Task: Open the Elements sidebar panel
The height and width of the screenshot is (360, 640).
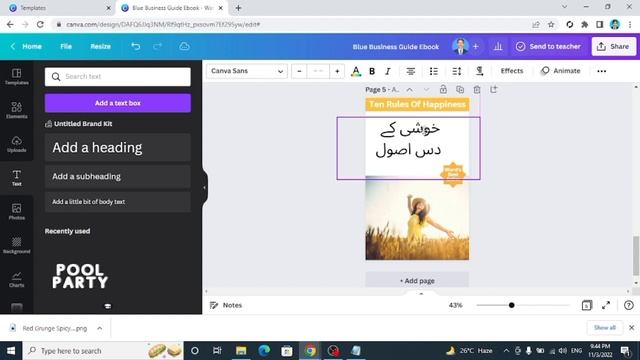Action: click(16, 110)
